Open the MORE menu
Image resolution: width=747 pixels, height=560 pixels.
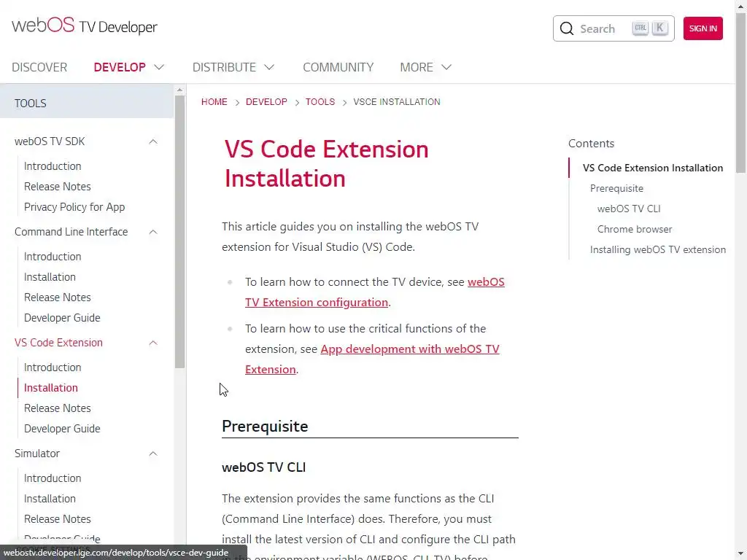[417, 67]
